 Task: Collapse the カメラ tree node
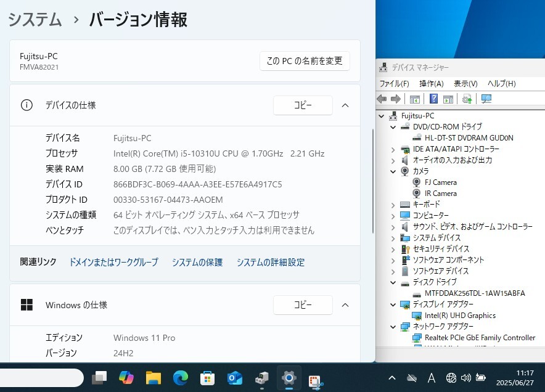tap(393, 171)
